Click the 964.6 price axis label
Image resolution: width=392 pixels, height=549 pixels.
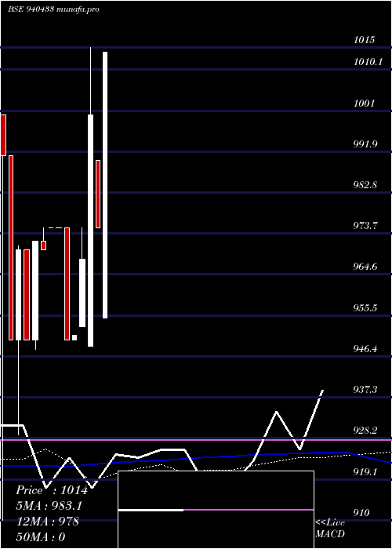tap(365, 267)
